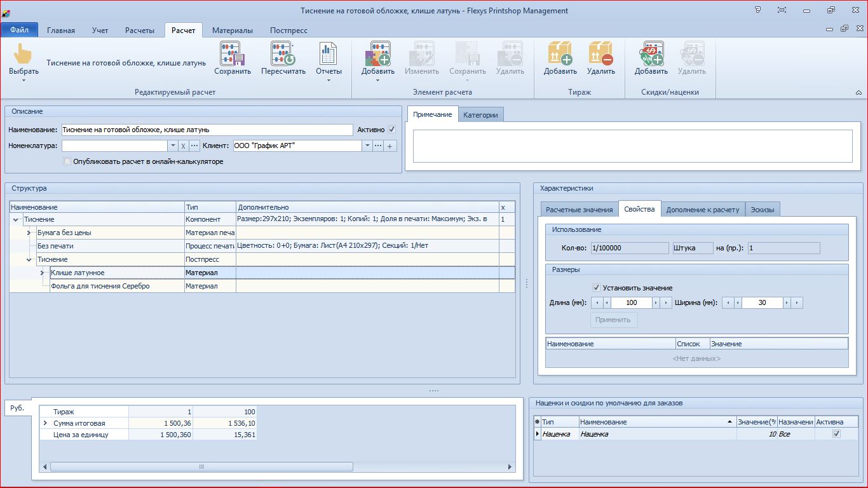The height and width of the screenshot is (488, 868).
Task: Click the Пересчитать recalculate icon
Action: (x=283, y=55)
